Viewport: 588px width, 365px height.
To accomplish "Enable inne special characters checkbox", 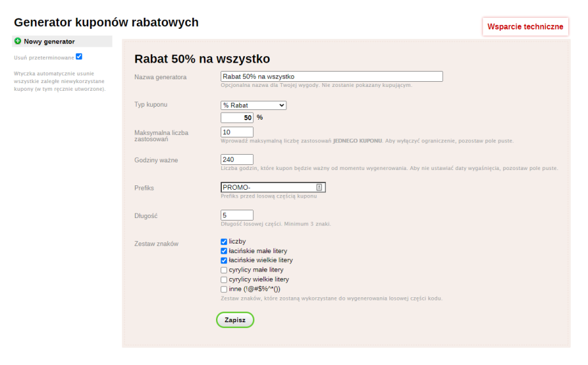I will click(x=224, y=289).
